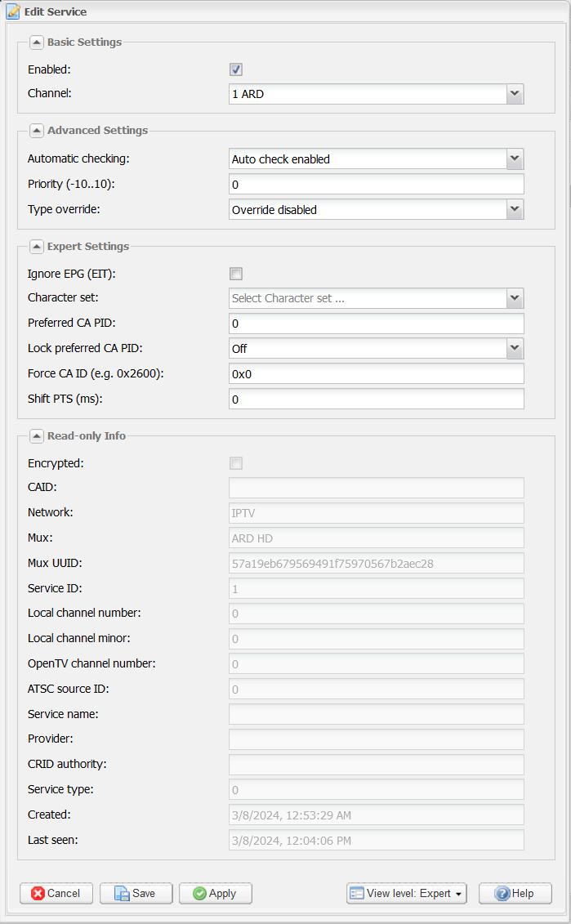Collapse the Advanced Settings section
571x924 pixels.
(x=37, y=131)
